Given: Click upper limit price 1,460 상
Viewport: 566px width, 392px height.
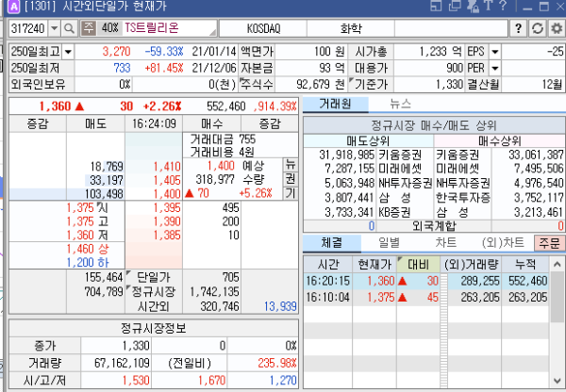Looking at the screenshot, I should pos(88,249).
